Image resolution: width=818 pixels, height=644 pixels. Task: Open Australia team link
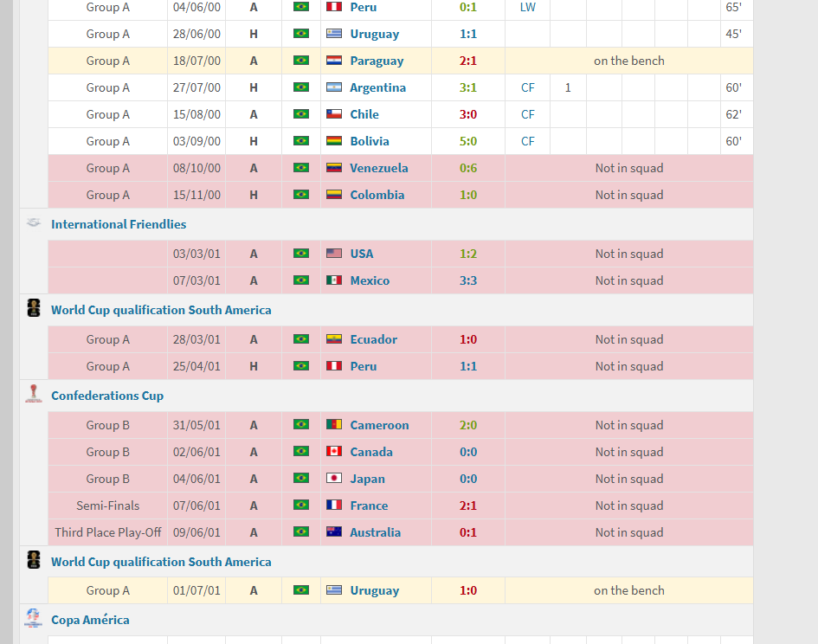[375, 533]
